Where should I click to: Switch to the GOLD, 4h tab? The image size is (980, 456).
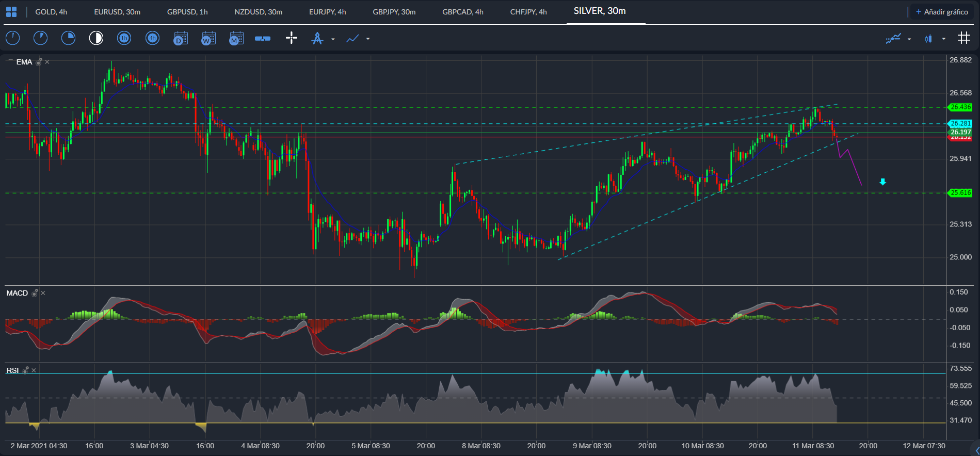tap(51, 12)
